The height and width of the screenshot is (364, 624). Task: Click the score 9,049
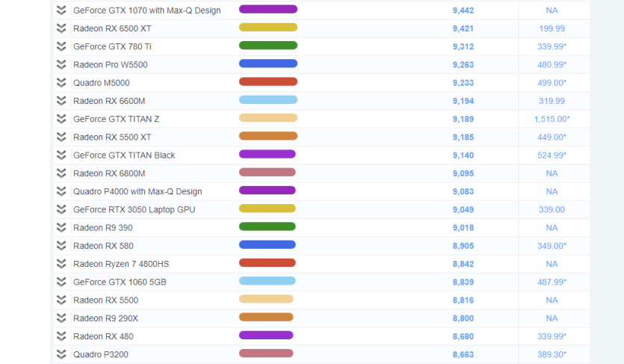tap(463, 209)
